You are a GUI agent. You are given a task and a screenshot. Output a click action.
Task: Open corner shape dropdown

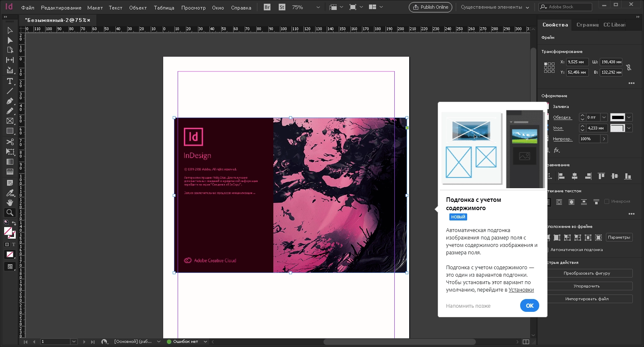629,128
